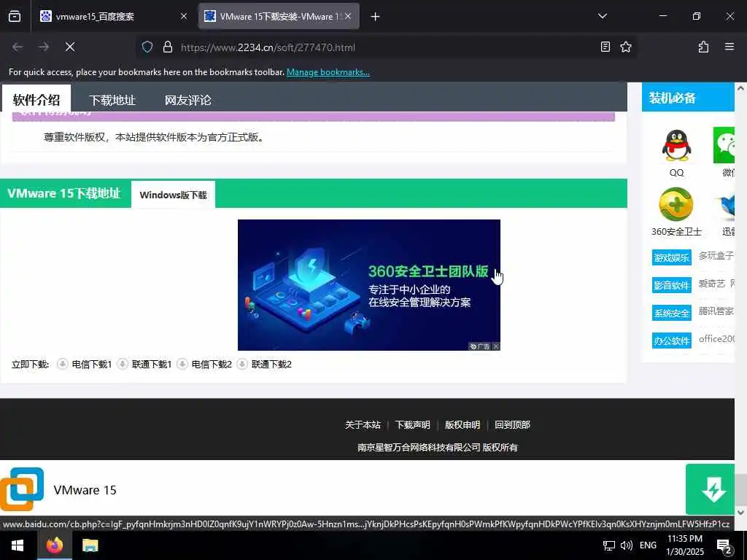Screen dimensions: 747x560
Task: Click 回到顶部 footer link
Action: (512, 425)
